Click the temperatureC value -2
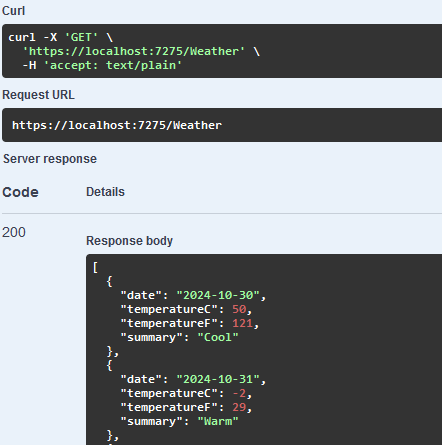Image resolution: width=442 pixels, height=445 pixels. 239,393
